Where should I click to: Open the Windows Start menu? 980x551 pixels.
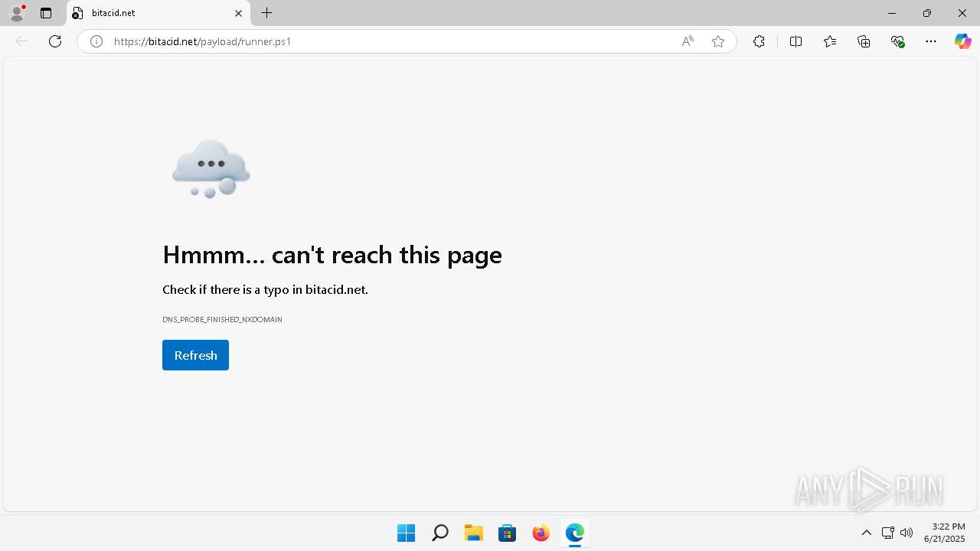pos(406,533)
